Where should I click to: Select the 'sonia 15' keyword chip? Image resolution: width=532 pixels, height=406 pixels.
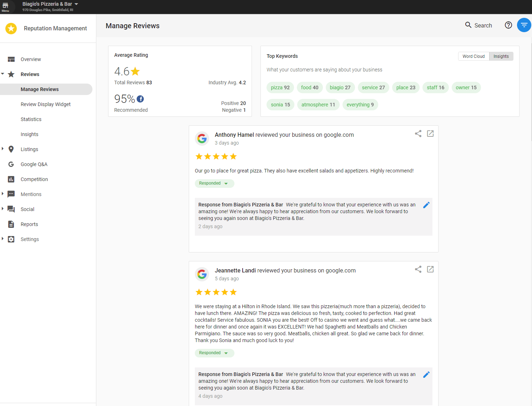(x=280, y=105)
